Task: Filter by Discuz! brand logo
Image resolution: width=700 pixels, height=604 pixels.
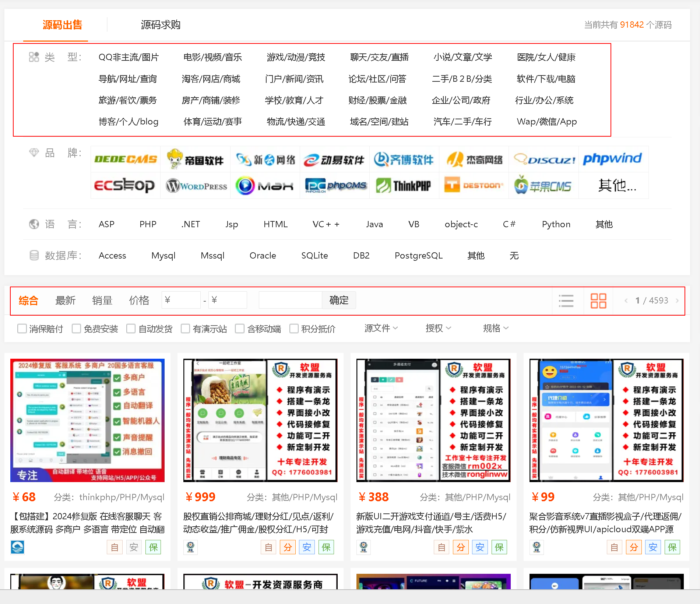Action: (x=544, y=159)
